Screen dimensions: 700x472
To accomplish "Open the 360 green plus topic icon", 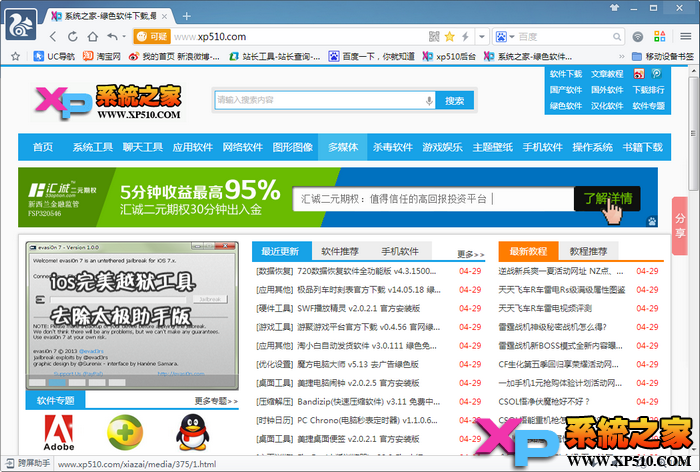I will [125, 432].
